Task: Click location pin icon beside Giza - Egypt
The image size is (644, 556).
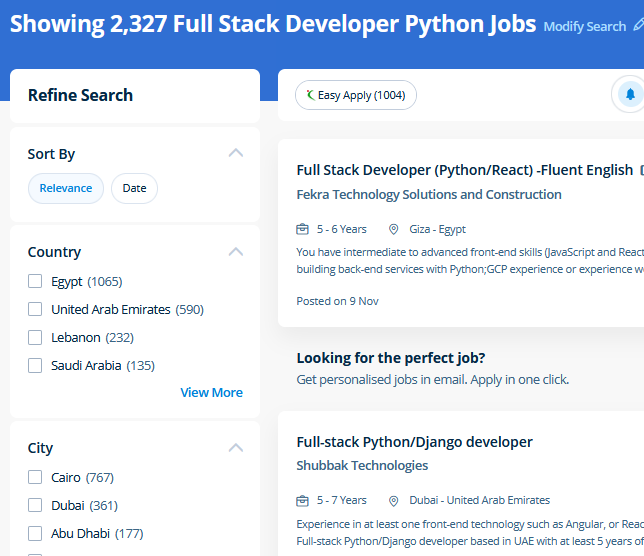Action: coord(394,229)
